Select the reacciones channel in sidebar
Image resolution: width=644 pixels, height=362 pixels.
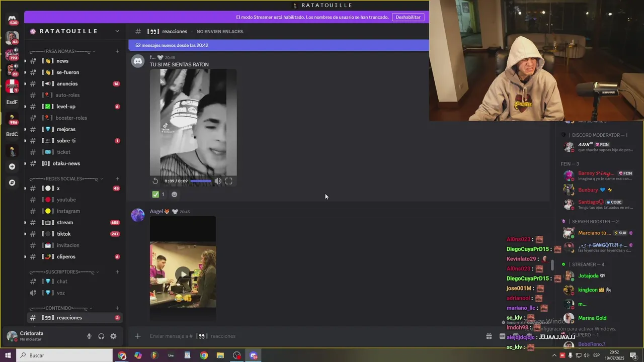point(74,318)
